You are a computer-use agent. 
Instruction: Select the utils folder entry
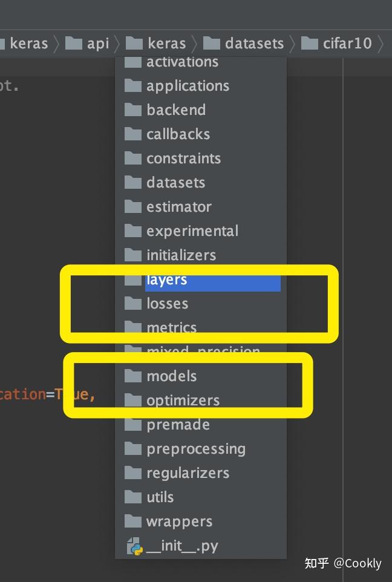[x=201, y=497]
